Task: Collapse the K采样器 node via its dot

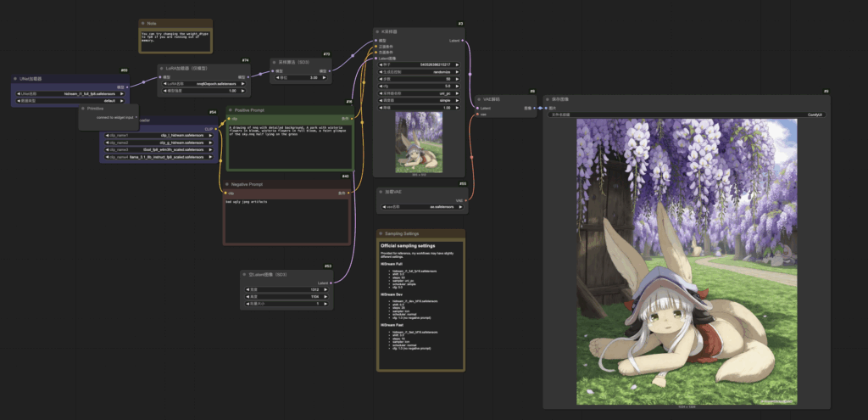Action: click(x=377, y=31)
